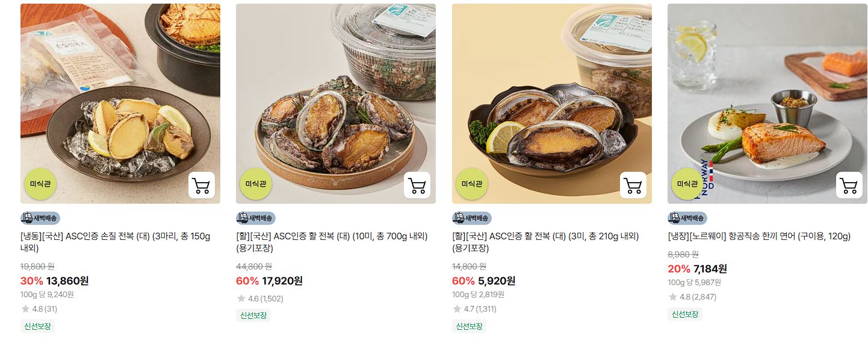Click 새벽배송 truck badge under first product

(40, 218)
